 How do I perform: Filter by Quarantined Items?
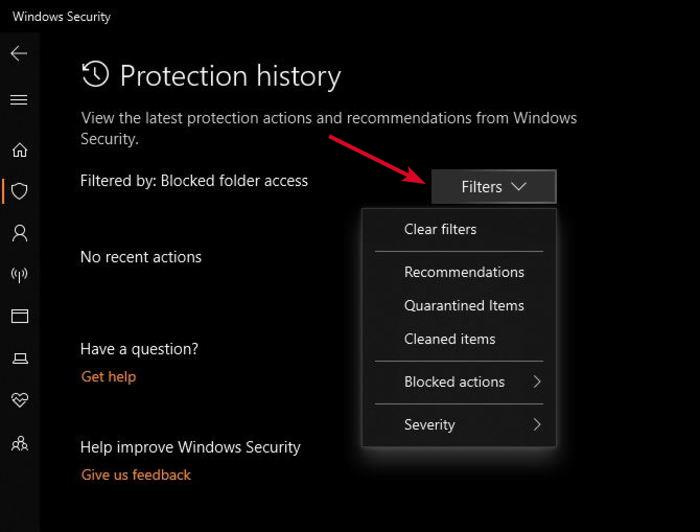[x=464, y=306]
